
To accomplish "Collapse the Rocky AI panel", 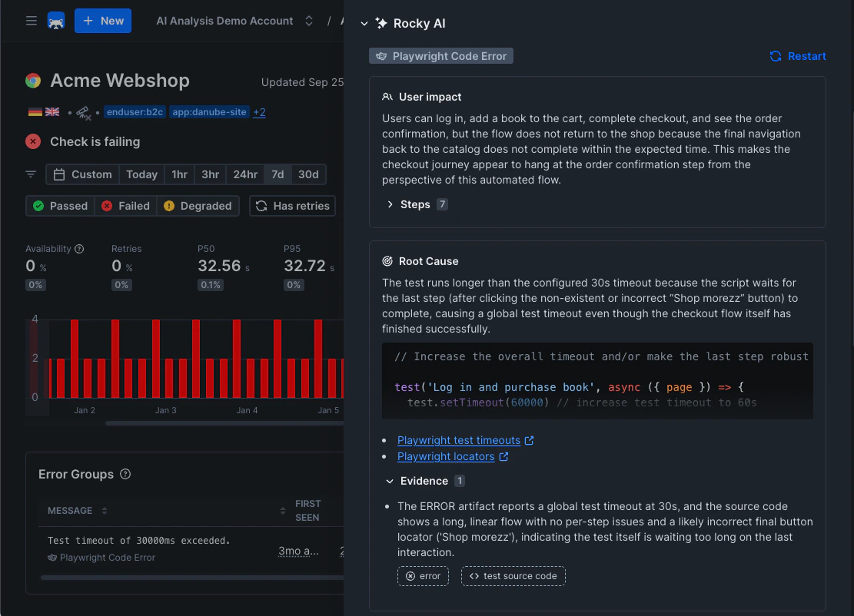I will [x=364, y=24].
